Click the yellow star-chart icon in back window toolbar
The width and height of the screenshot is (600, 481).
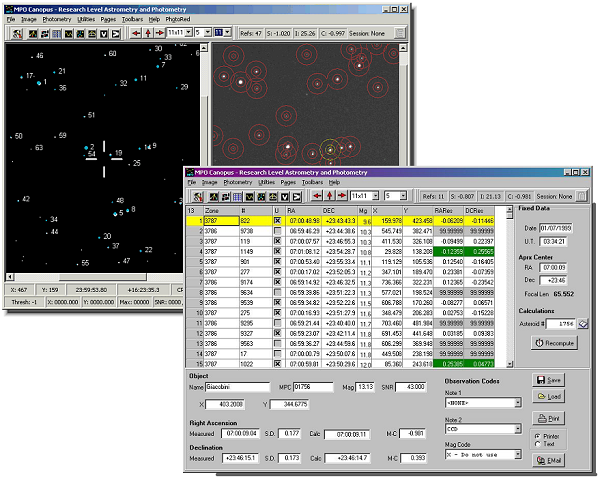click(33, 34)
